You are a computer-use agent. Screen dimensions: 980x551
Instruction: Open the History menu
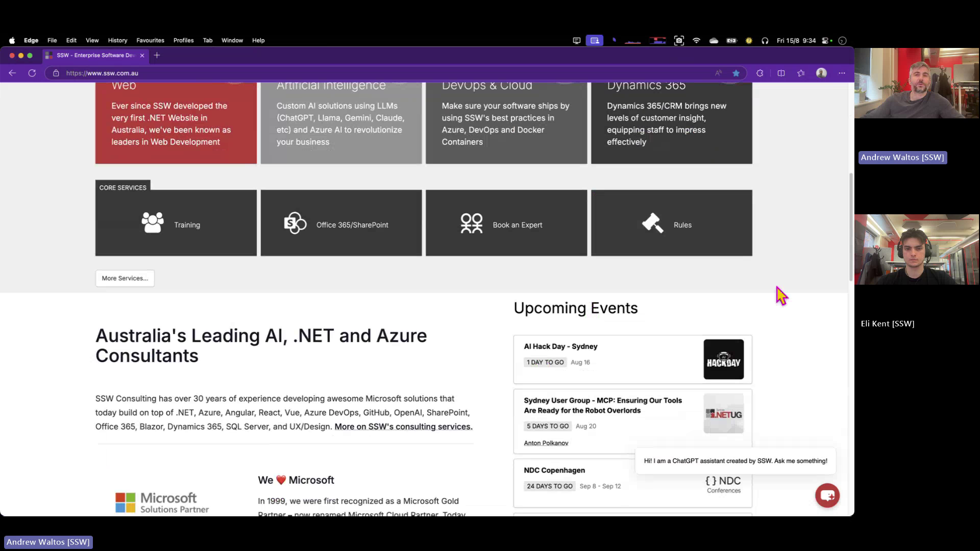pyautogui.click(x=117, y=40)
